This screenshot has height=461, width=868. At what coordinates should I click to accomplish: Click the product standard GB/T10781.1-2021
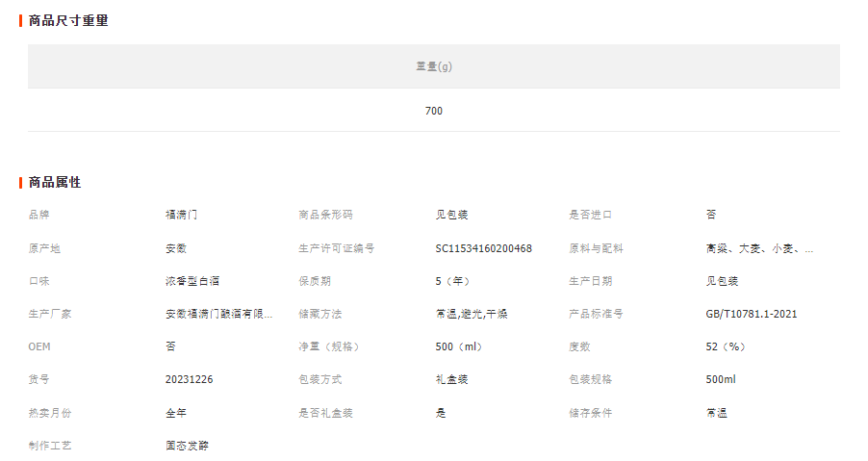tap(751, 314)
